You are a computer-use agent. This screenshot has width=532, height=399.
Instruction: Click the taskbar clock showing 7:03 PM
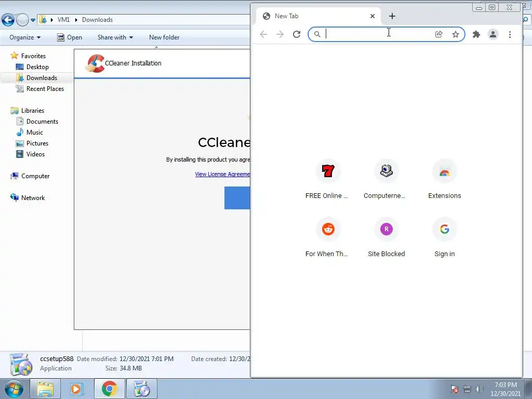(x=506, y=389)
